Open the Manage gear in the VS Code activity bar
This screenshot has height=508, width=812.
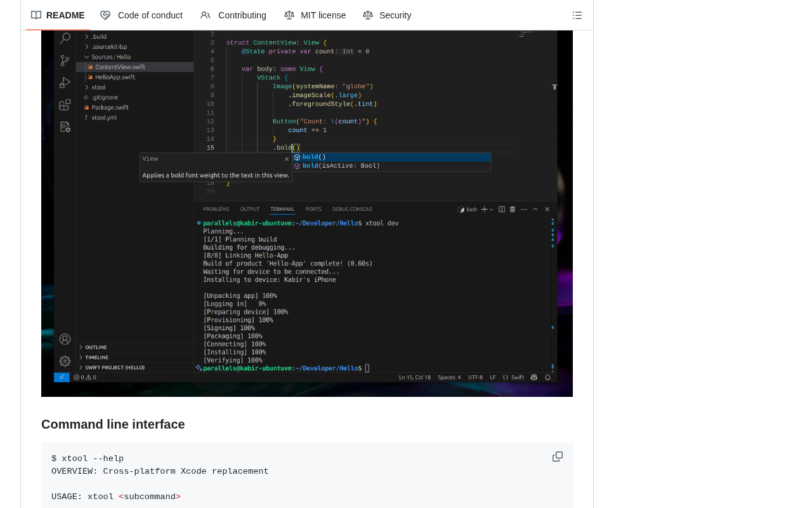65,361
